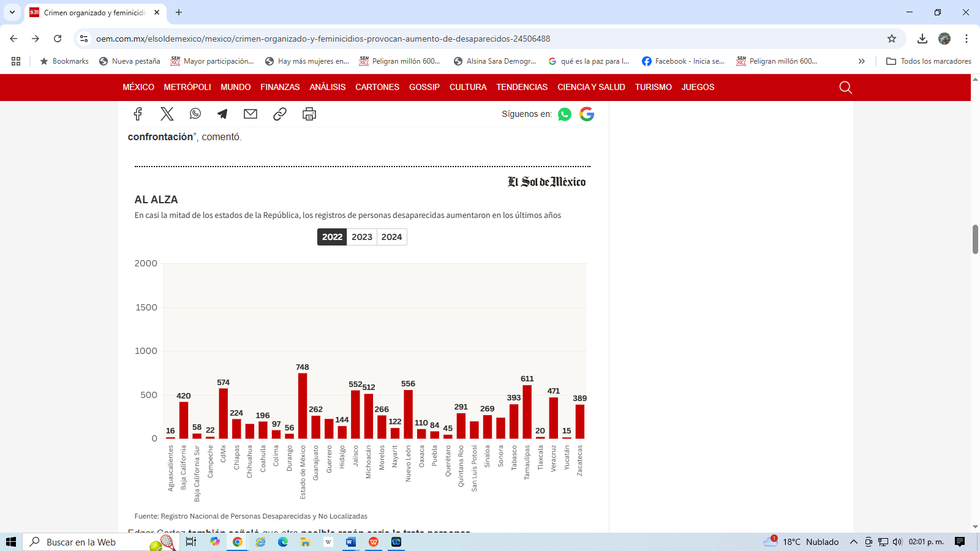980x551 pixels.
Task: Open qué es la paz bookmark
Action: 589,61
